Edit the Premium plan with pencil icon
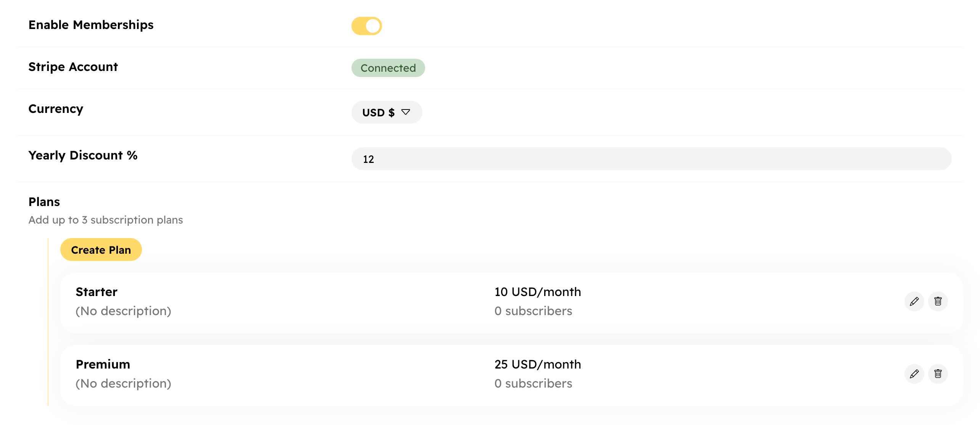This screenshot has width=980, height=425. [x=914, y=374]
